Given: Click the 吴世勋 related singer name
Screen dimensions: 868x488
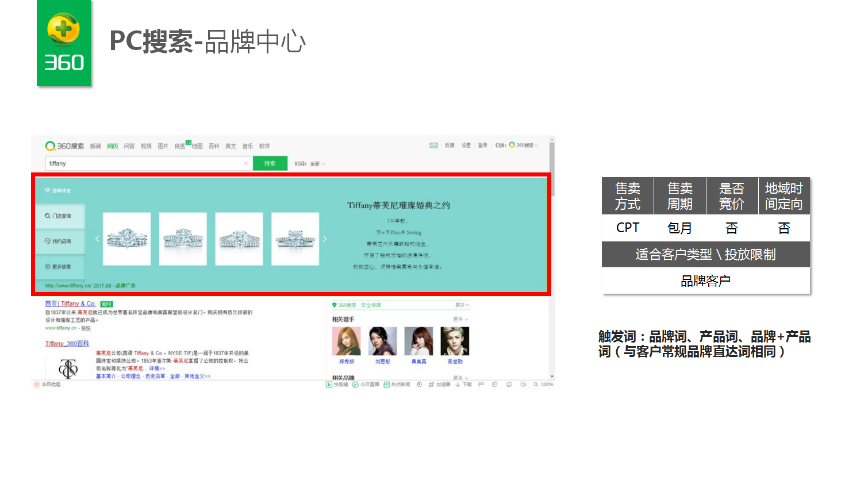Looking at the screenshot, I should click(x=455, y=362).
